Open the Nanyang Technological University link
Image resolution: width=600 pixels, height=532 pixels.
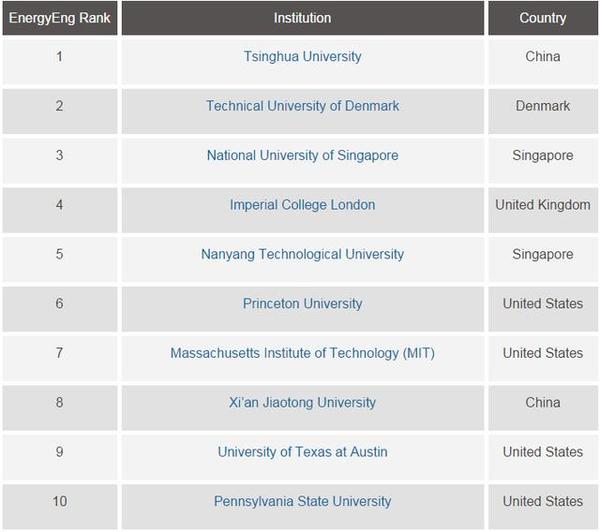point(302,254)
